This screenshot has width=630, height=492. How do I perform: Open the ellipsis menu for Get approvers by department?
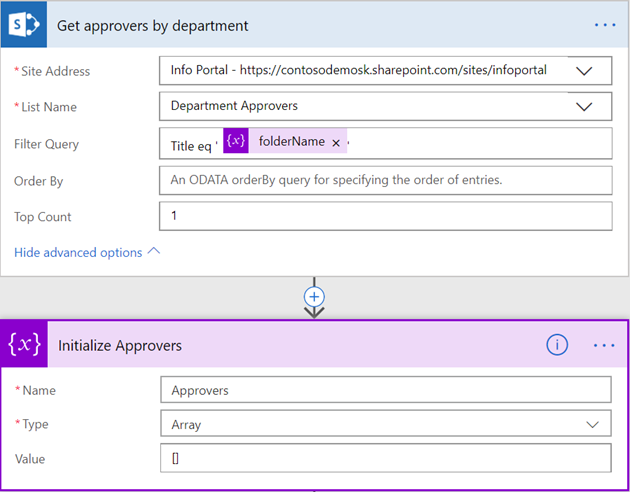pyautogui.click(x=605, y=25)
